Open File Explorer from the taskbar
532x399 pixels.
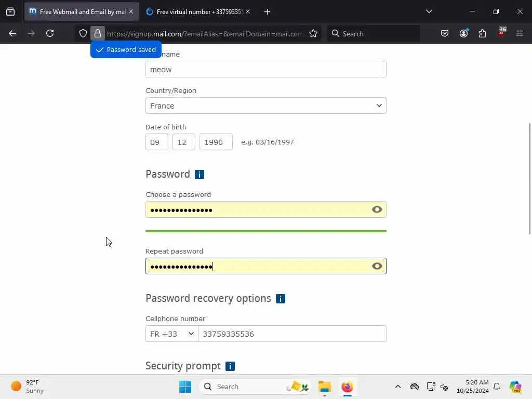pos(324,387)
